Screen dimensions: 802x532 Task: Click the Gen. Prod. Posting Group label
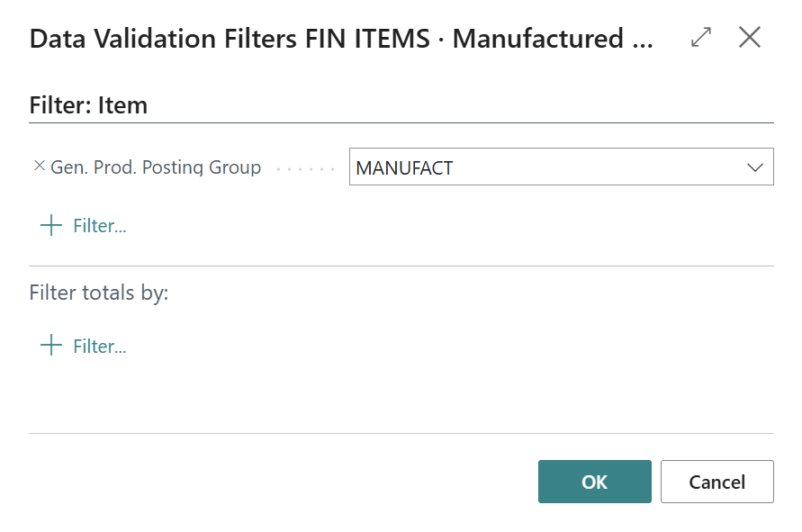click(156, 167)
